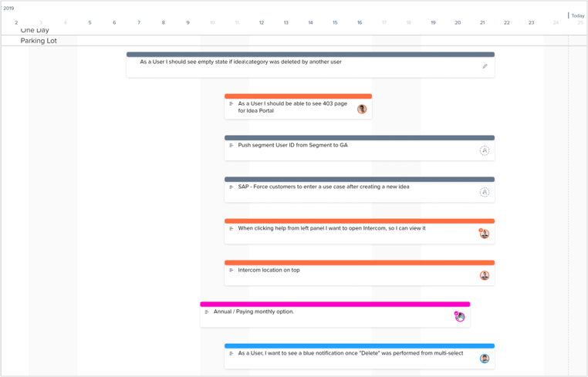Image resolution: width=588 pixels, height=377 pixels.
Task: Click day 12 in the timeline header
Action: coord(262,22)
